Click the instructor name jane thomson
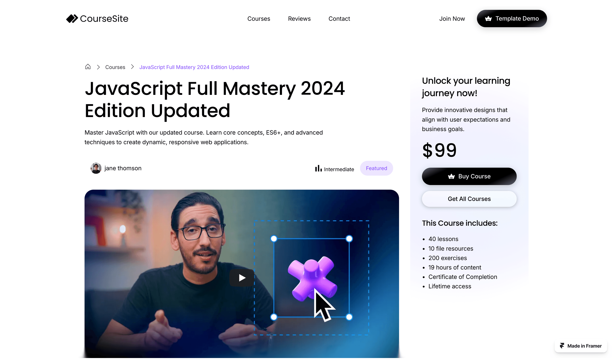Viewport: 612px width, 364px height. click(123, 168)
